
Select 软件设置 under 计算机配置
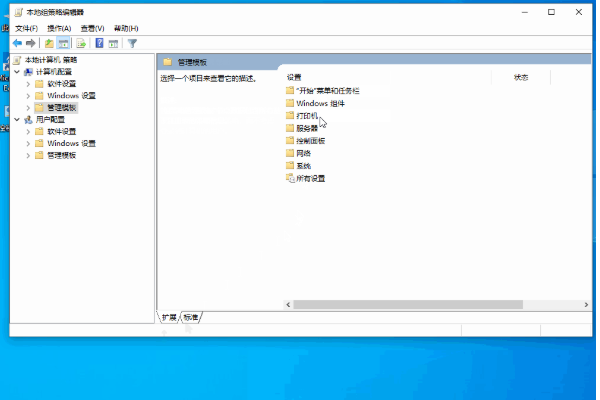[x=62, y=84]
